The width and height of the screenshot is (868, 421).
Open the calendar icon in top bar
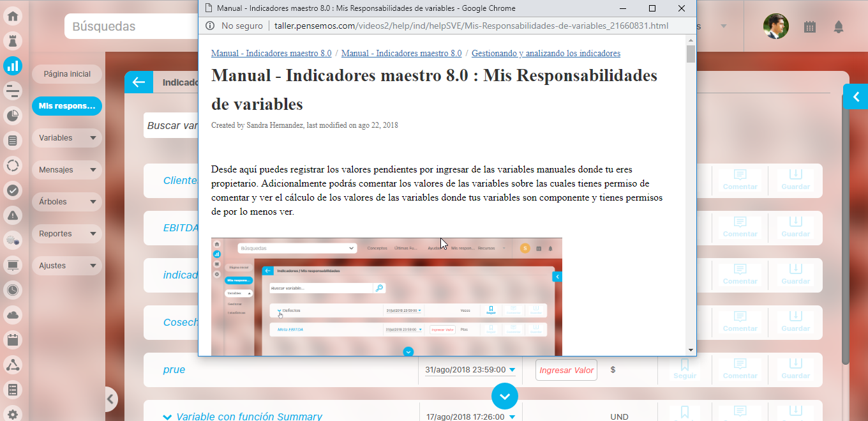point(809,27)
